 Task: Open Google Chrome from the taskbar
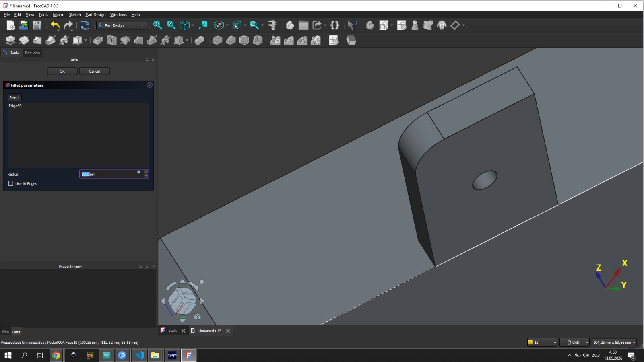pos(56,355)
